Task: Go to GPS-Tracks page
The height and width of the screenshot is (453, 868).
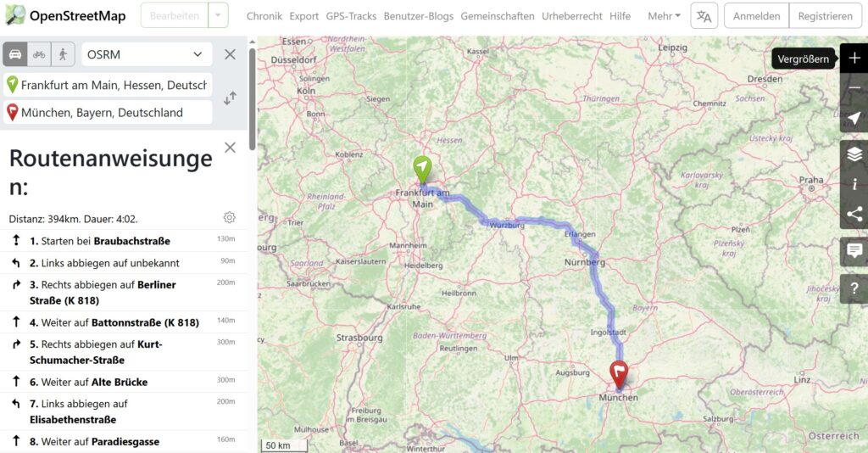Action: pos(351,16)
